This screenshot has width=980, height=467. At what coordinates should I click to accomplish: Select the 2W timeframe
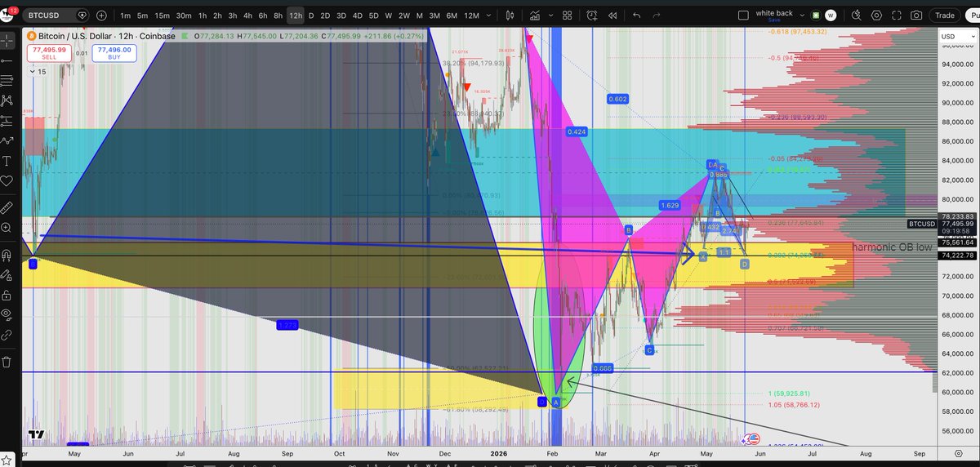point(404,15)
